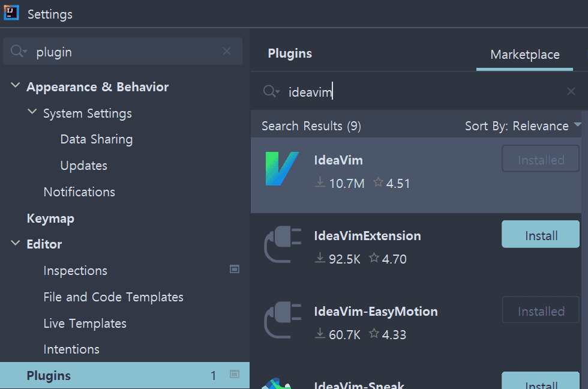Image resolution: width=588 pixels, height=389 pixels.
Task: Click the settings search magnifier icon
Action: (19, 51)
